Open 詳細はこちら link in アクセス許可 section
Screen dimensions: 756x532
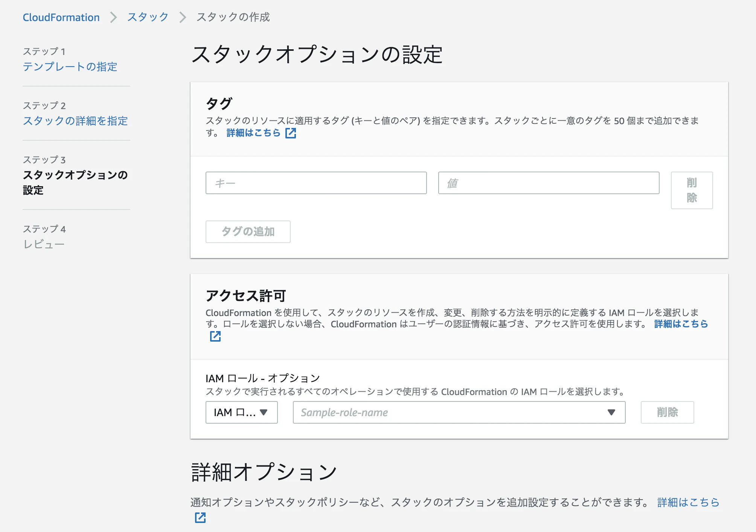tap(681, 324)
